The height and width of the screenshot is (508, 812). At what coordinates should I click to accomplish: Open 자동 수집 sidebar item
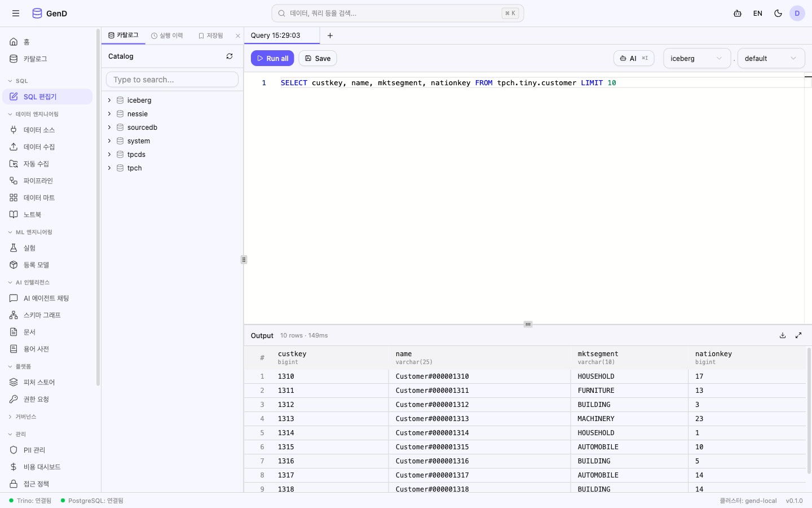(47, 164)
